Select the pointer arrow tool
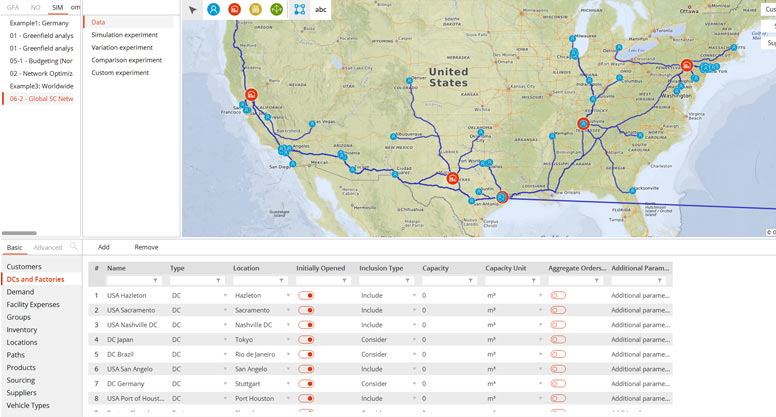 (193, 9)
